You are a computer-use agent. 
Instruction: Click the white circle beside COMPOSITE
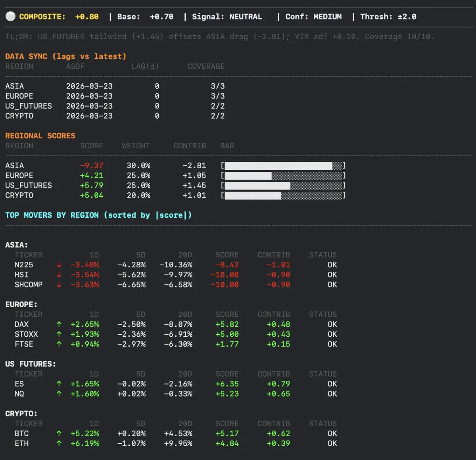(x=11, y=16)
